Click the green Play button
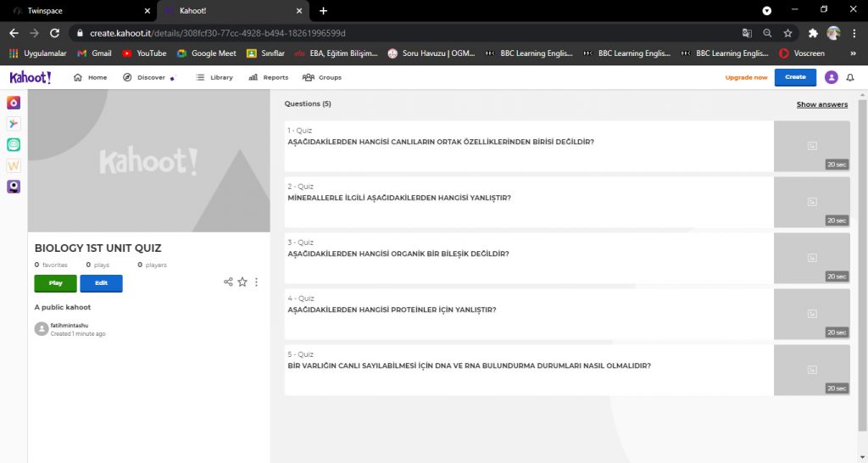This screenshot has height=463, width=868. 55,283
